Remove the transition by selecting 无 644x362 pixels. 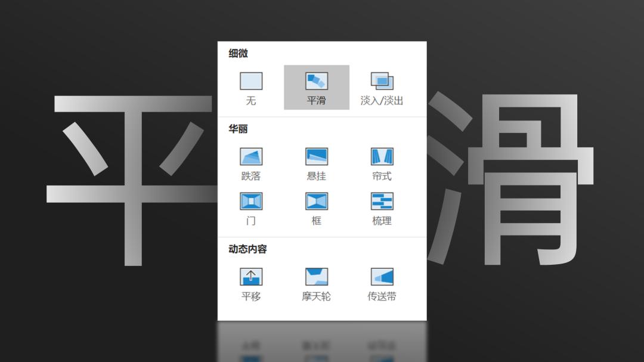(x=250, y=81)
